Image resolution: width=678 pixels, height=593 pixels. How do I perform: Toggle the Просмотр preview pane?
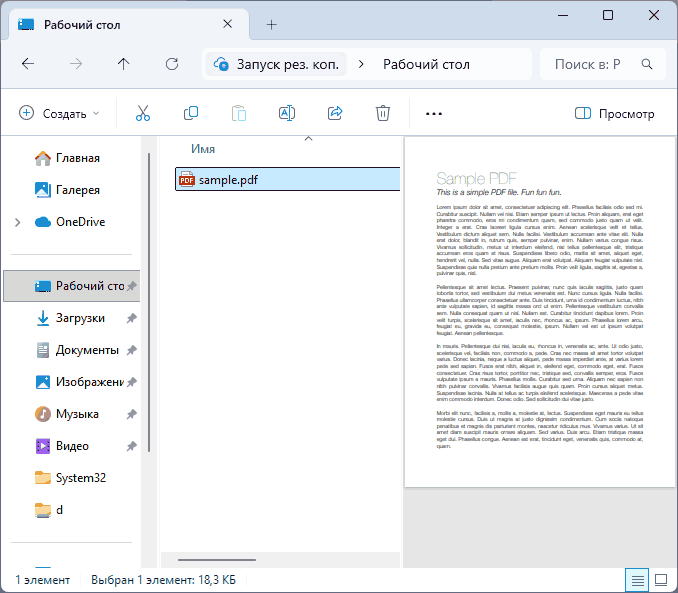[614, 114]
